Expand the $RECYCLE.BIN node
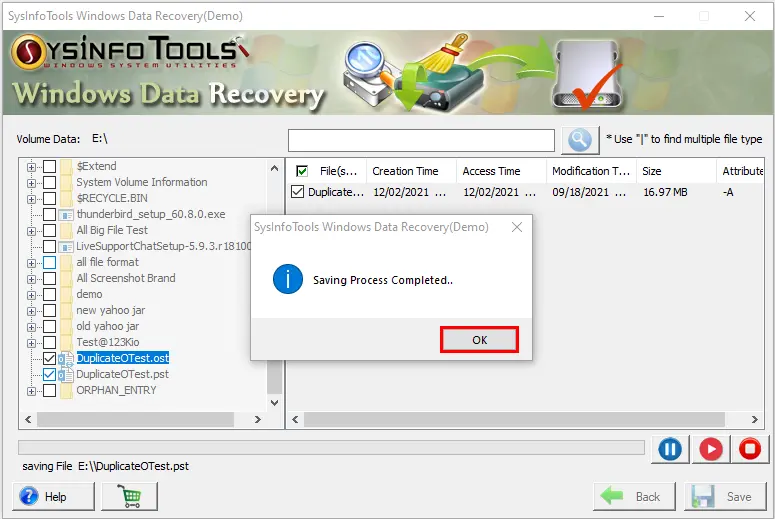Image resolution: width=775 pixels, height=519 pixels. coord(31,199)
